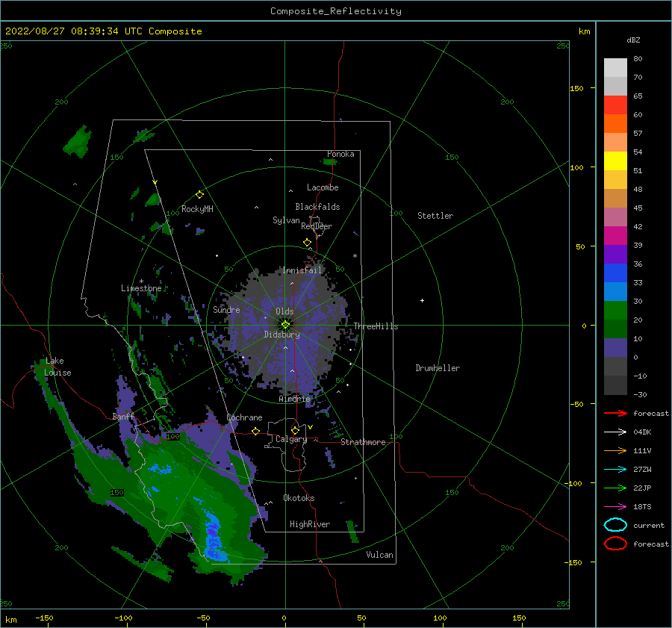The height and width of the screenshot is (628, 672).
Task: Click the RockyMH label
Action: [x=198, y=209]
